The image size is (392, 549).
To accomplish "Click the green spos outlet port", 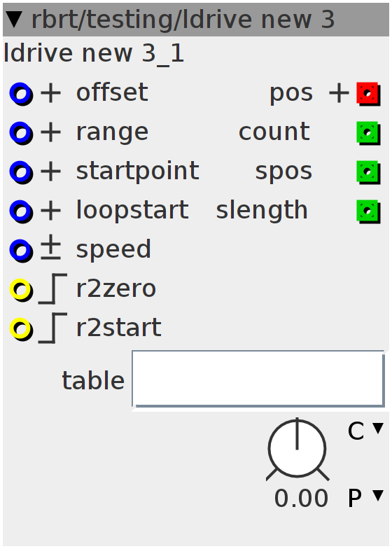I will click(368, 172).
